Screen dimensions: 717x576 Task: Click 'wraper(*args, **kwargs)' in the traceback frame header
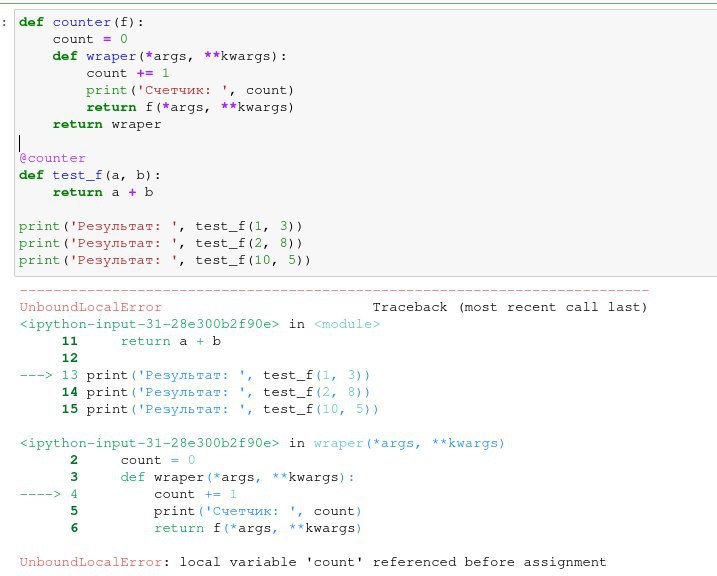click(409, 443)
